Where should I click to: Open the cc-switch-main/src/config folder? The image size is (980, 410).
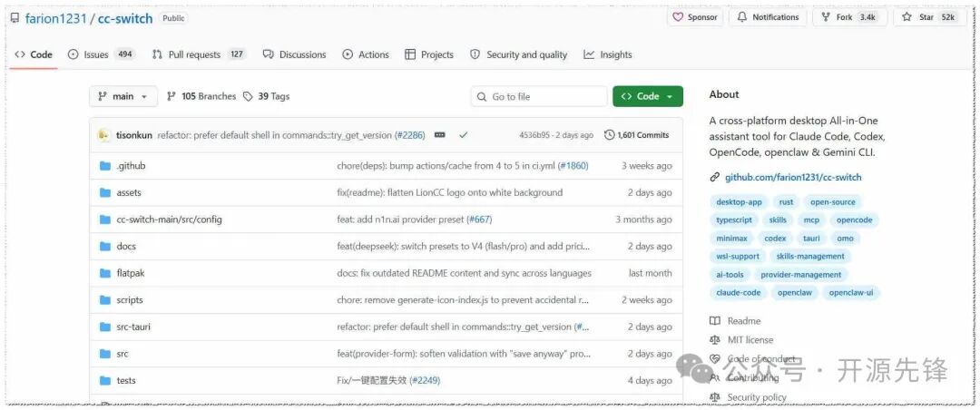click(x=169, y=220)
